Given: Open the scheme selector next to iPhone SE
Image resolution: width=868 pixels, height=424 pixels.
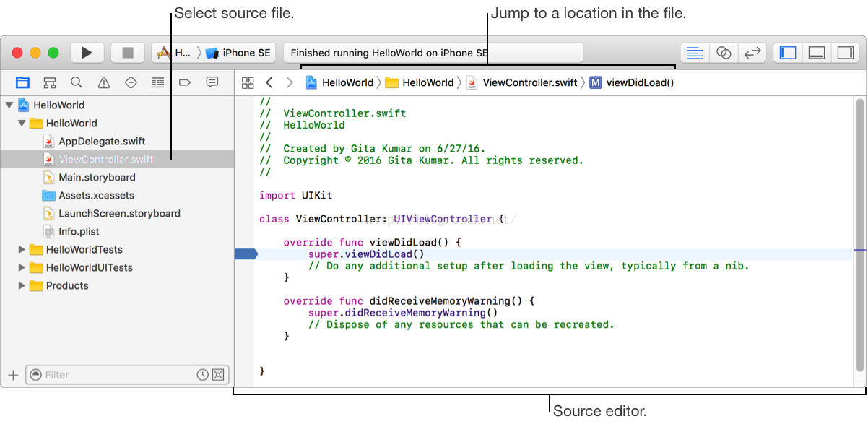Looking at the screenshot, I should coord(175,53).
